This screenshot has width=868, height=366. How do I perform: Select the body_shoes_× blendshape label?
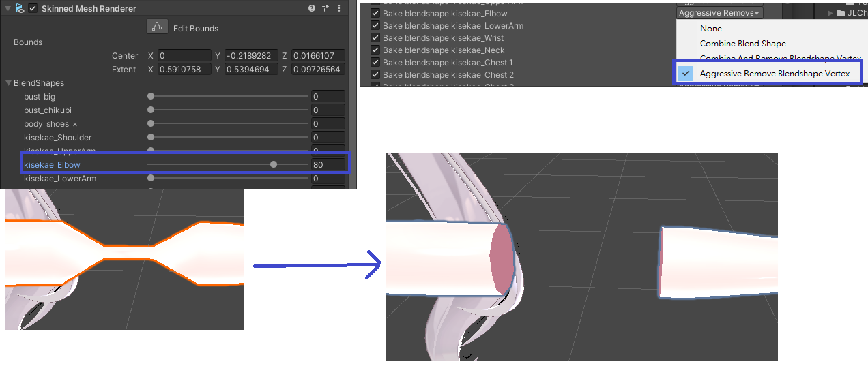[50, 124]
